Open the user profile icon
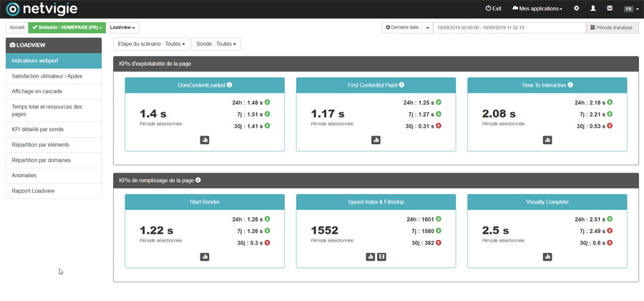Viewport: 644px width, 301px height. coord(592,8)
